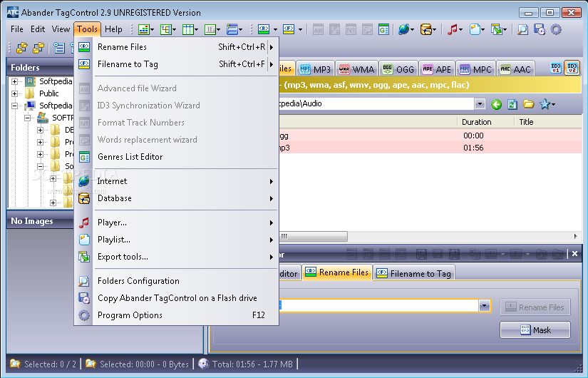Image resolution: width=588 pixels, height=378 pixels.
Task: Open the Filename to Tag toolbar icon
Action: tap(289, 29)
